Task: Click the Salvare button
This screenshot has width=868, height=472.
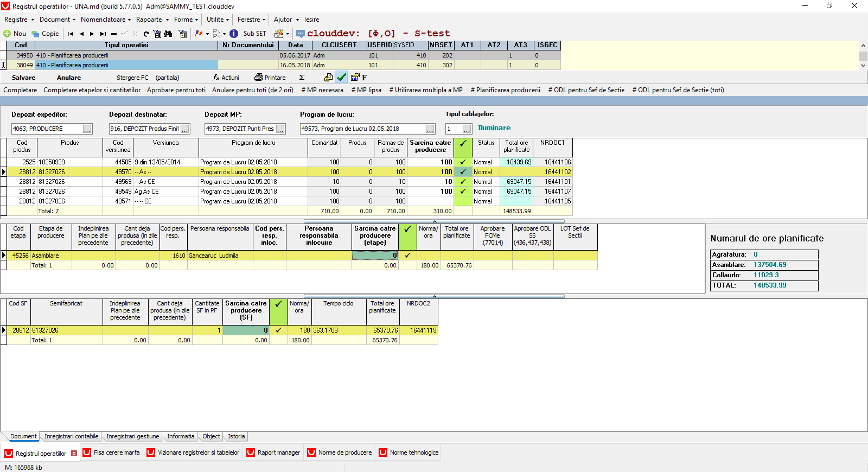Action: (23, 78)
